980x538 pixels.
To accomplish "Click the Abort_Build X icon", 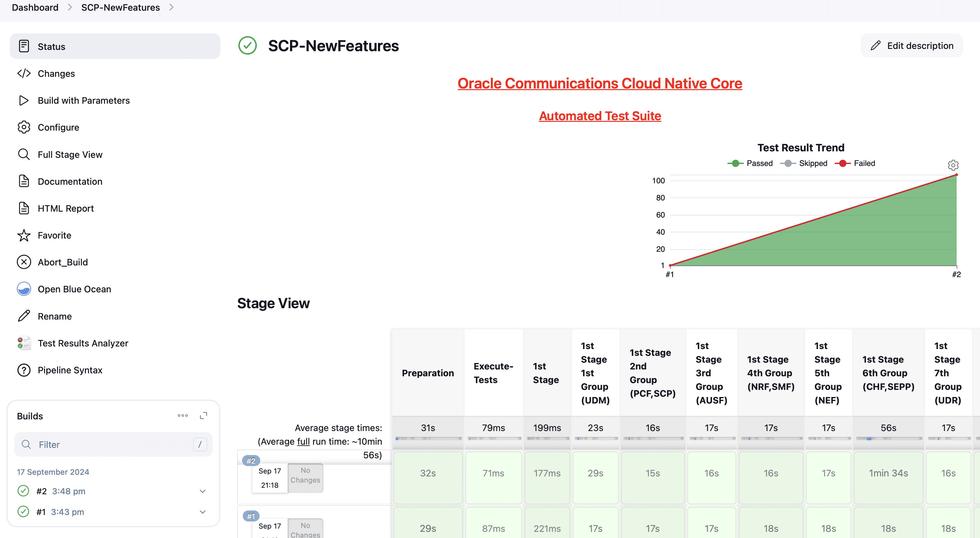I will coord(24,262).
